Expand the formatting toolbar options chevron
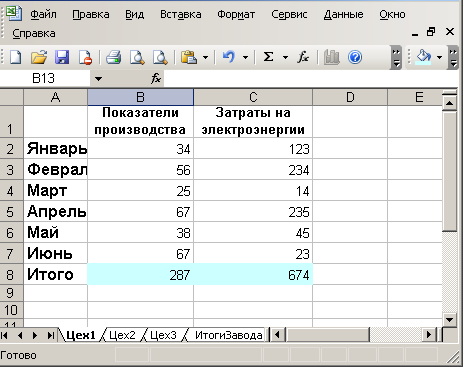Image resolution: width=464 pixels, height=367 pixels. pos(453,58)
